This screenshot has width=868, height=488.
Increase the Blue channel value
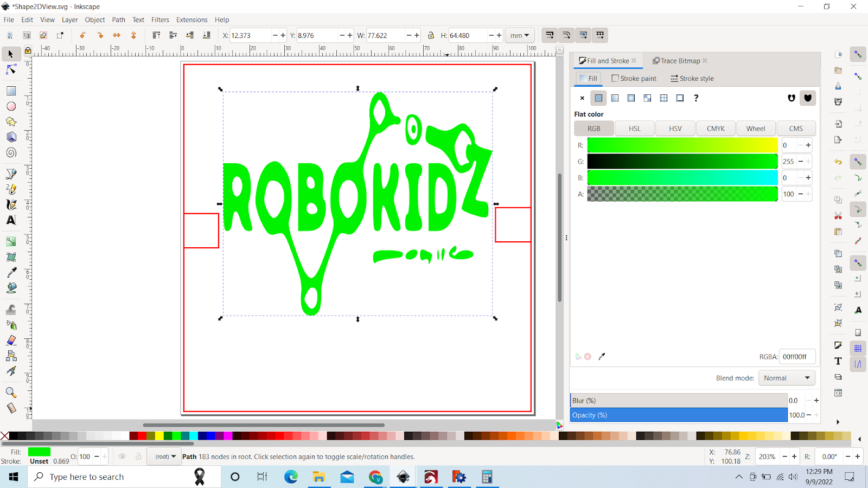[808, 178]
